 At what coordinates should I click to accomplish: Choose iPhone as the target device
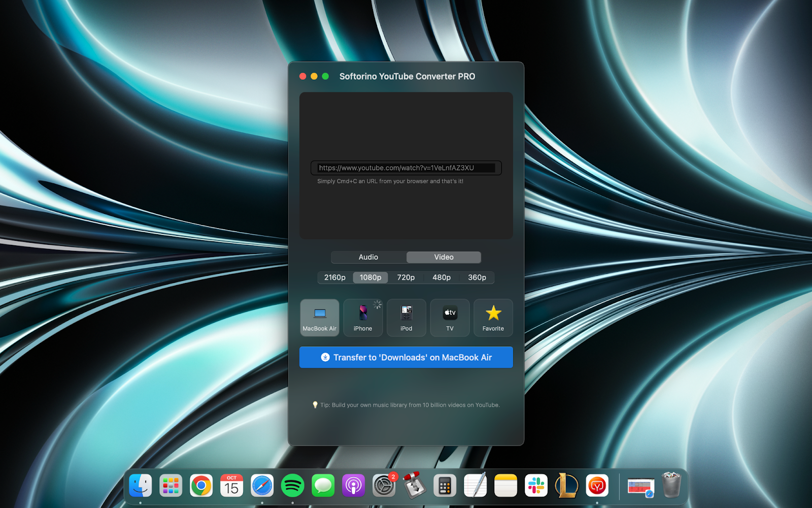coord(363,317)
